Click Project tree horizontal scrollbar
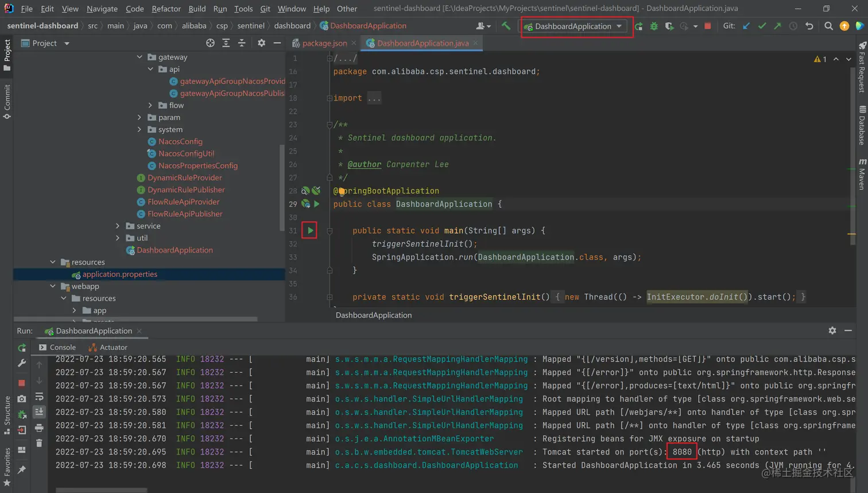This screenshot has height=493, width=868. [x=135, y=319]
